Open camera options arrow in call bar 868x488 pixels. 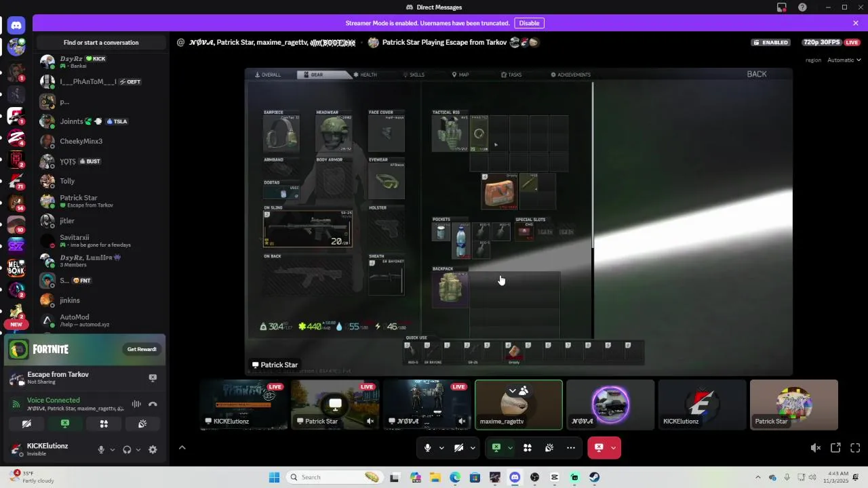tap(473, 448)
